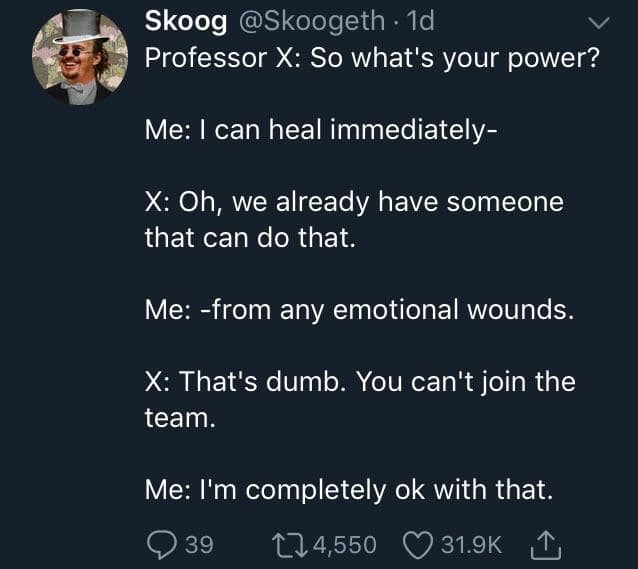Click the line "Professor X: So what's your power?"
The height and width of the screenshot is (569, 638).
pyautogui.click(x=372, y=59)
